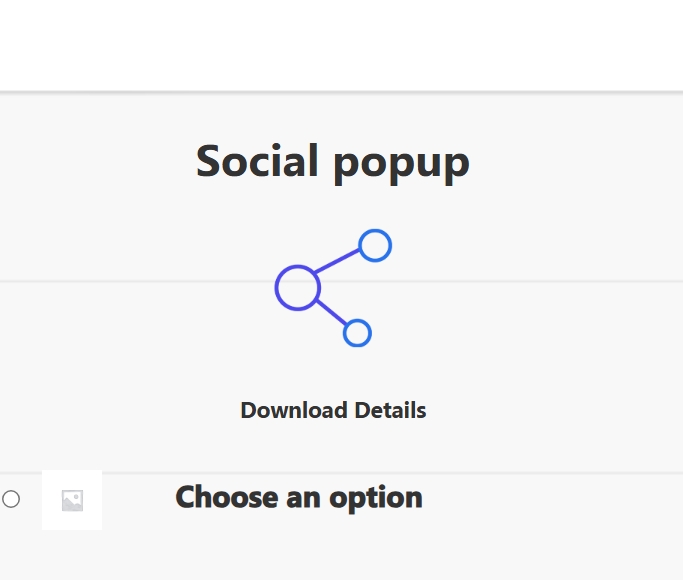Click the word popup in the heading
This screenshot has width=683, height=580.
pos(402,165)
